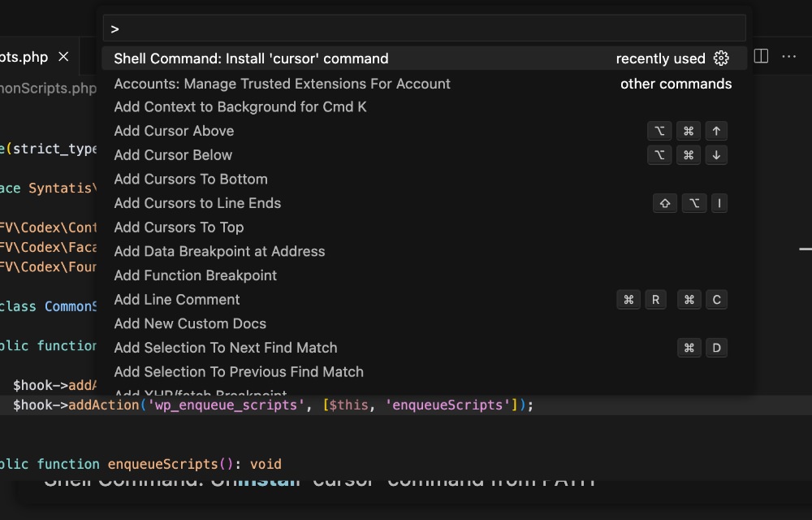The height and width of the screenshot is (520, 812).
Task: Choose Add Selection To Next Find Match
Action: [424, 348]
